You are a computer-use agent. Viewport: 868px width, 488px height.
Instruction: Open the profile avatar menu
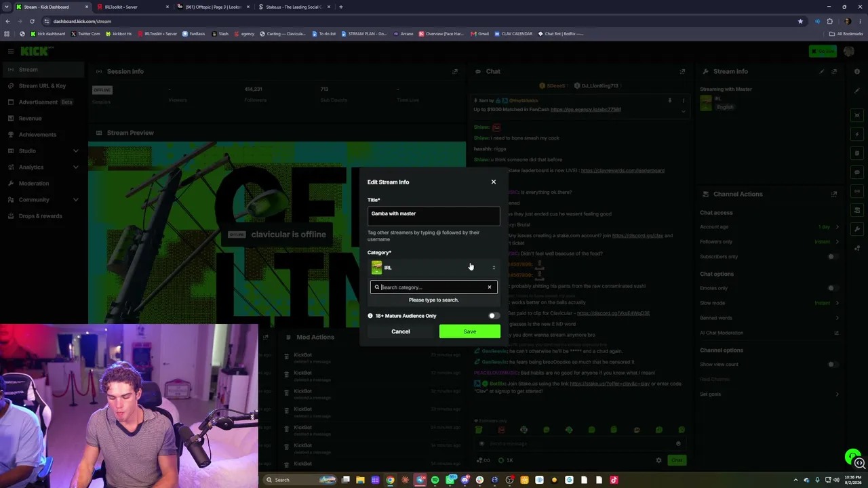(x=849, y=51)
